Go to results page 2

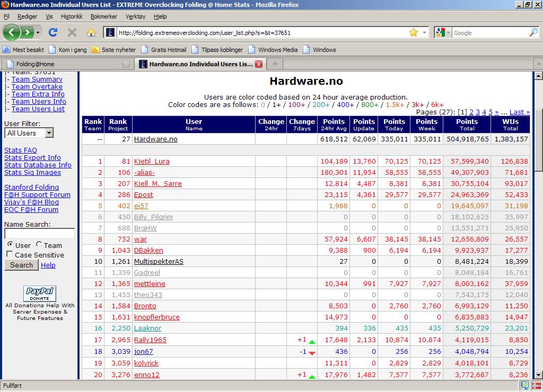pyautogui.click(x=471, y=112)
